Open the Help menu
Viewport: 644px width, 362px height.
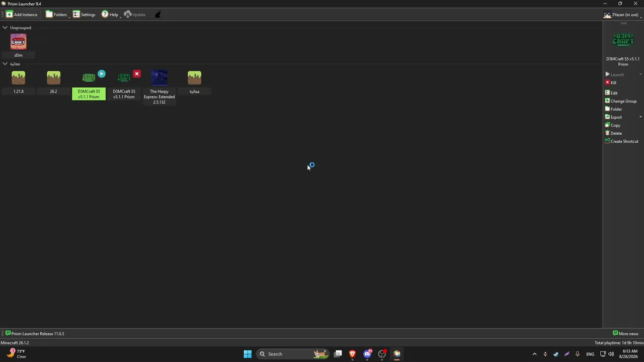click(110, 15)
